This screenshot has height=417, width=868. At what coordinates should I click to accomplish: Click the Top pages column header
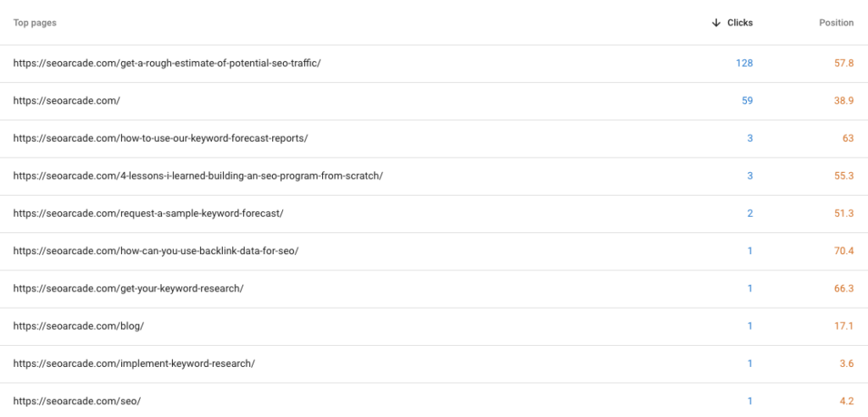click(35, 23)
